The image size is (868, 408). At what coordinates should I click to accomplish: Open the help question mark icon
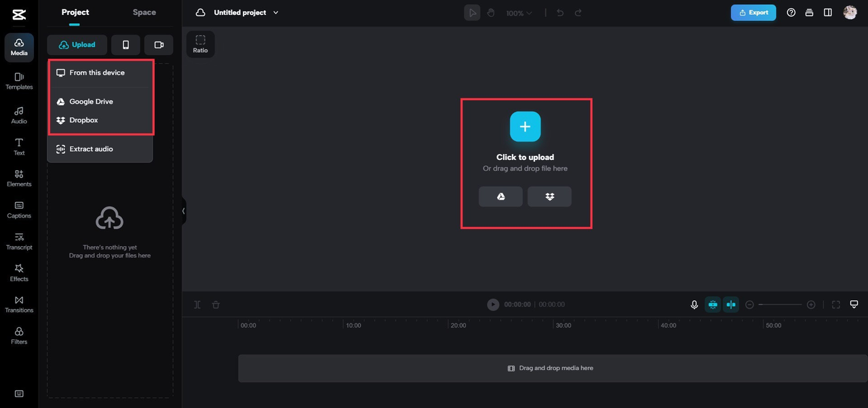[x=791, y=12]
